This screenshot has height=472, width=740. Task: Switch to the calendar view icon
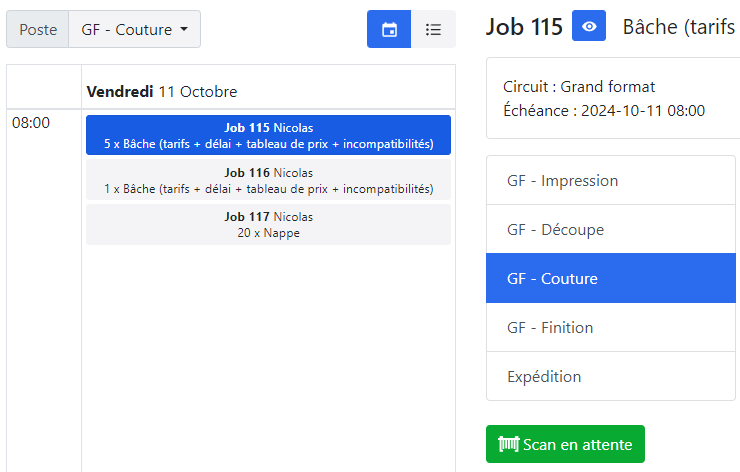(389, 29)
